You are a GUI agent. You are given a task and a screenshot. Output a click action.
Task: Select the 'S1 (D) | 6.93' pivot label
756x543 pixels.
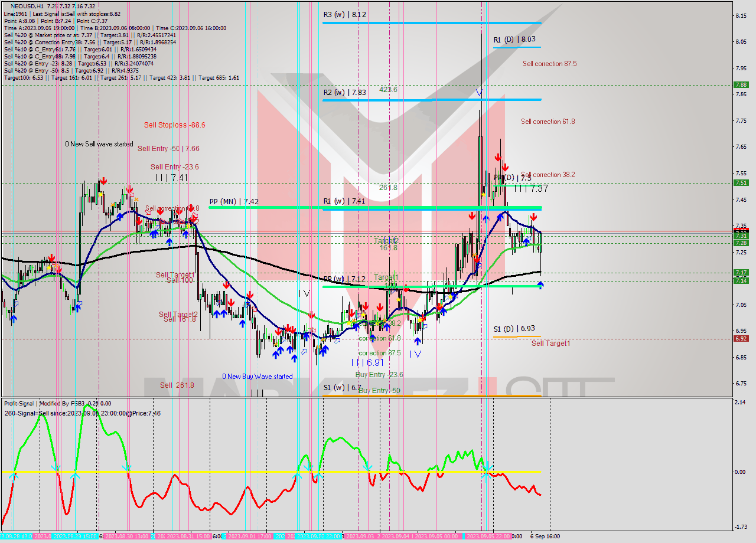click(514, 328)
